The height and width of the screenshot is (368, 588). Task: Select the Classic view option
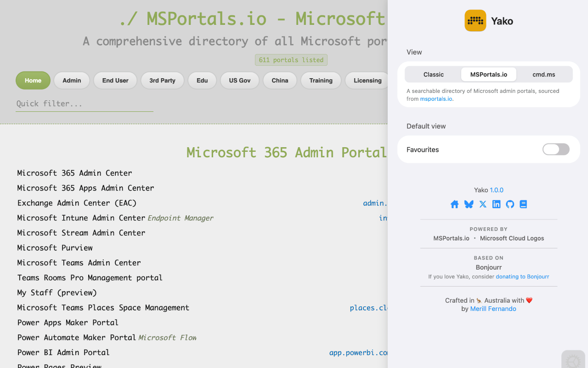point(434,75)
